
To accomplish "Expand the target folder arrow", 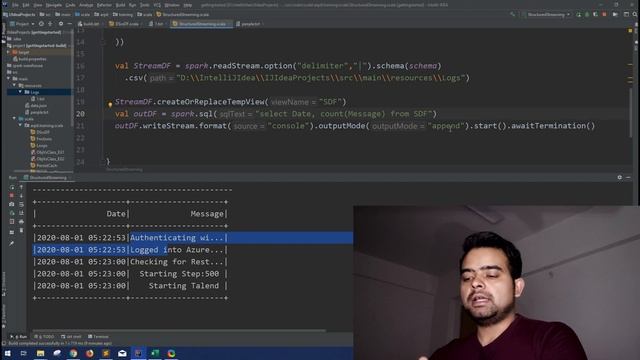I will pos(9,52).
